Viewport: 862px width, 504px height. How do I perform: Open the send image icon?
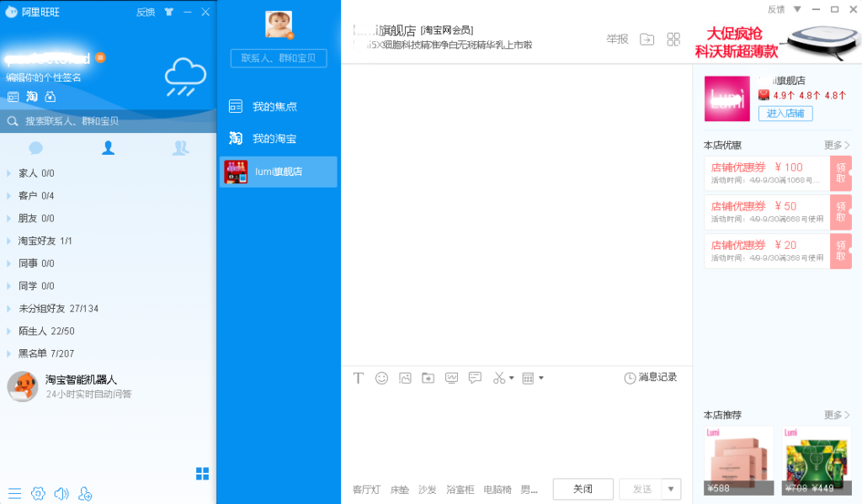[x=405, y=378]
